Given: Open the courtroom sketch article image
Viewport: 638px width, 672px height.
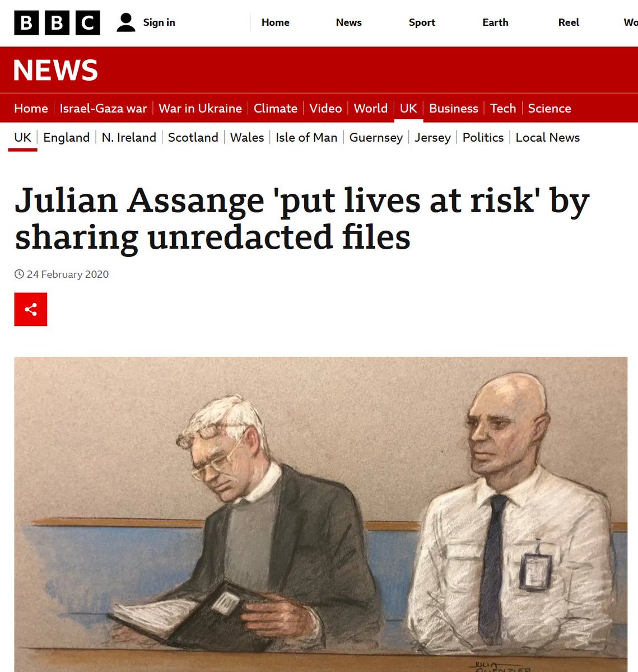Looking at the screenshot, I should [x=321, y=514].
